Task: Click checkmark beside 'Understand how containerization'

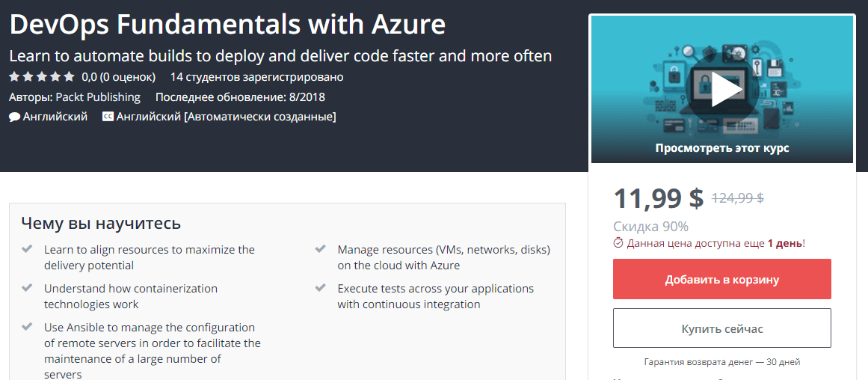Action: point(27,288)
